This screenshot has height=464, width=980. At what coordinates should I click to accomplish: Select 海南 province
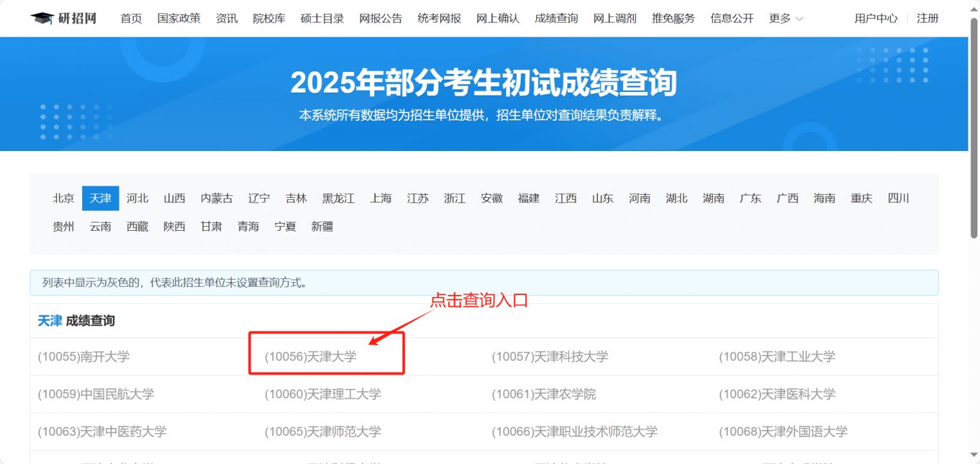[825, 199]
